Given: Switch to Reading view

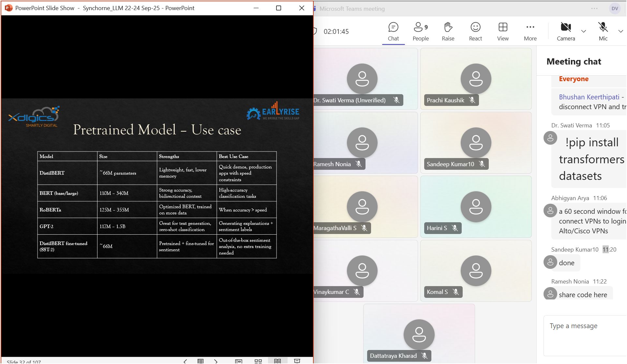Looking at the screenshot, I should pos(277,361).
